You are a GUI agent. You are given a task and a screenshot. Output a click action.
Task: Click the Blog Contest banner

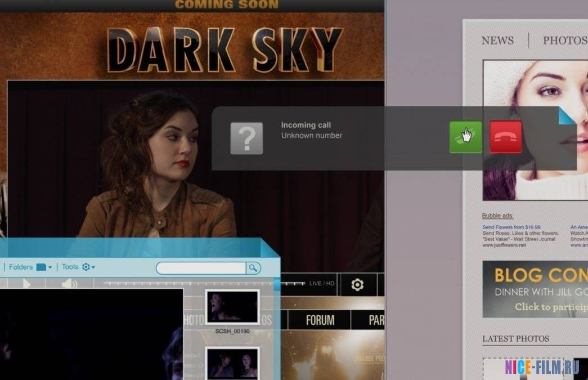(535, 289)
